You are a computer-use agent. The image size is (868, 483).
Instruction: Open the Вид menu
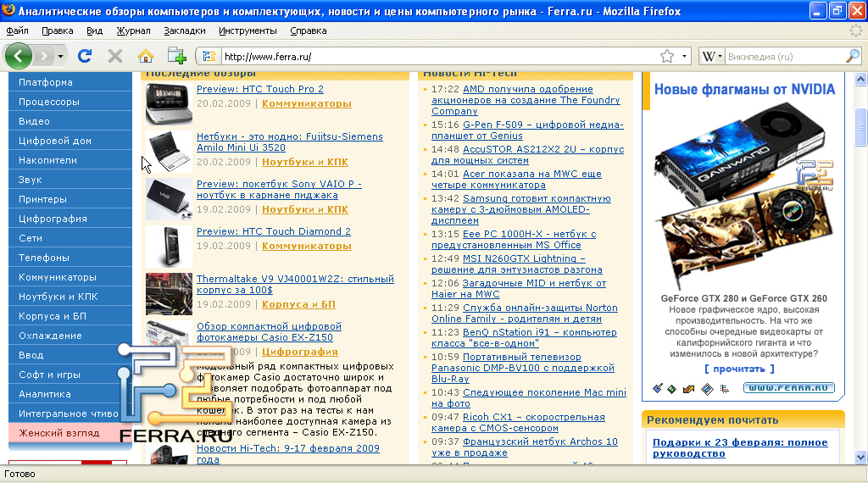coord(95,31)
